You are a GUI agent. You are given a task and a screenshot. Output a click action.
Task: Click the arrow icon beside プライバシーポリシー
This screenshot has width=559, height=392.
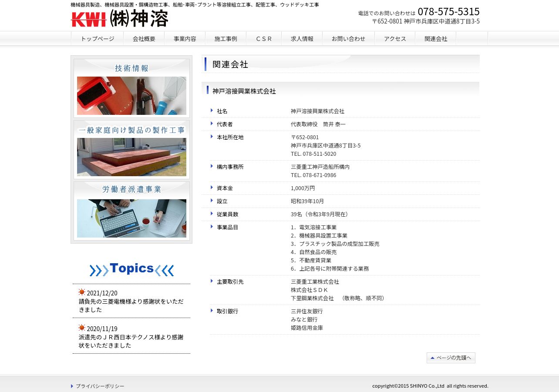72,386
